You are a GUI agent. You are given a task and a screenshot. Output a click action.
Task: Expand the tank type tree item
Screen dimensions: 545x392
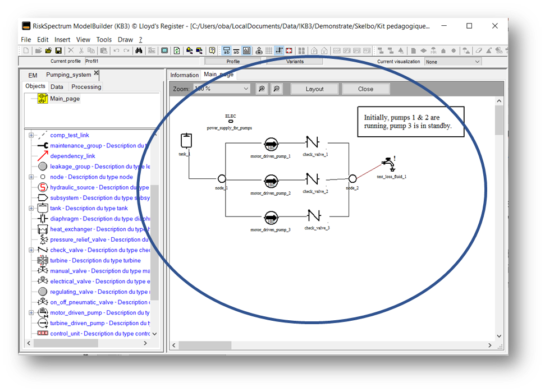(31, 208)
